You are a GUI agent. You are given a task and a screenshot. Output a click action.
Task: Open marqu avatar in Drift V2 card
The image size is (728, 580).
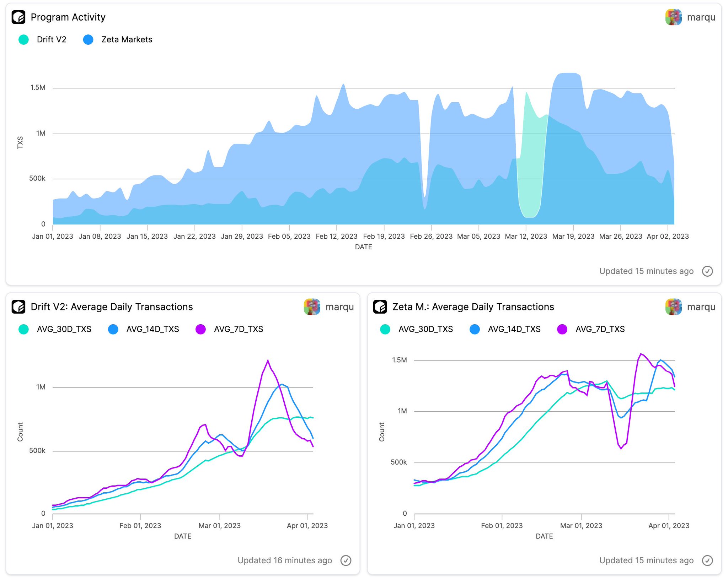(312, 307)
